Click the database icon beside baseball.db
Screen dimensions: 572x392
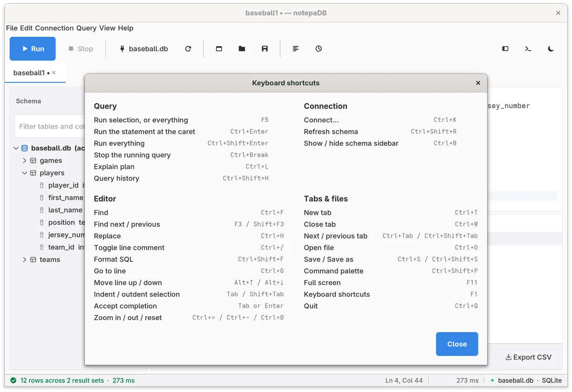pyautogui.click(x=25, y=148)
